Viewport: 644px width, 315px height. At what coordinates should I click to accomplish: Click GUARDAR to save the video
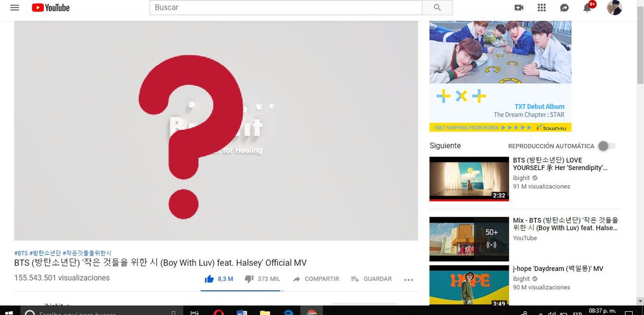[x=371, y=279]
